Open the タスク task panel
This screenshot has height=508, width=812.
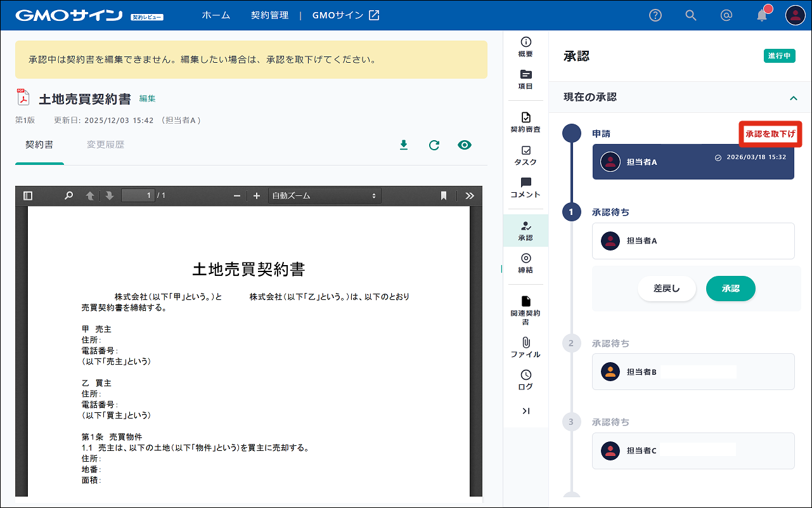click(x=525, y=155)
